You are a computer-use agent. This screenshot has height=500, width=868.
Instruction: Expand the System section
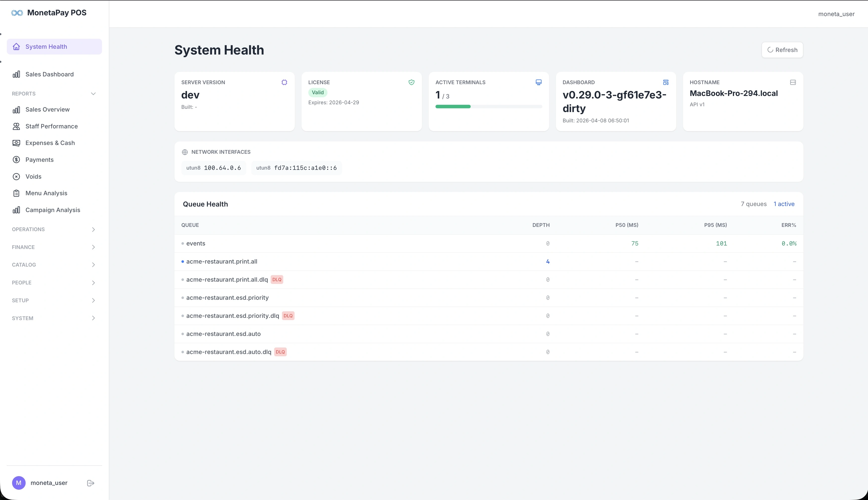[54, 318]
